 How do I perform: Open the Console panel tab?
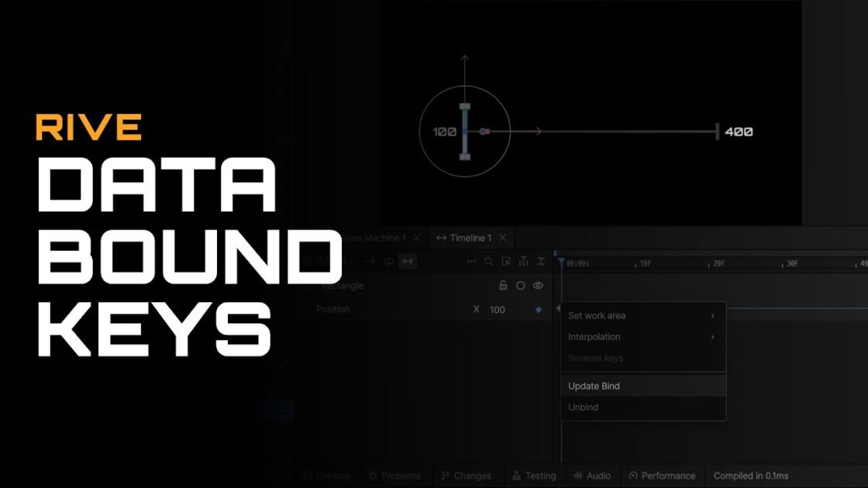tap(327, 476)
